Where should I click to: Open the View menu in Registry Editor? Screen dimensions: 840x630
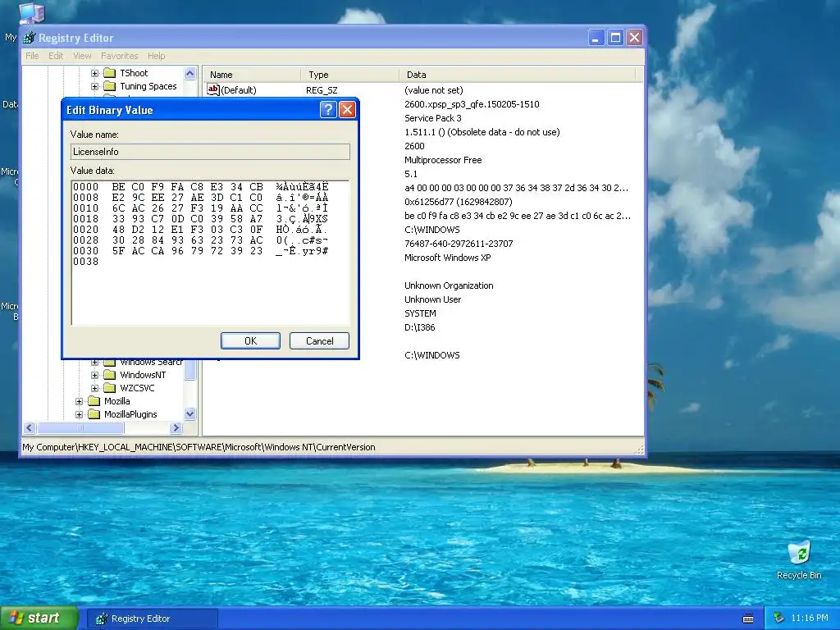(82, 56)
